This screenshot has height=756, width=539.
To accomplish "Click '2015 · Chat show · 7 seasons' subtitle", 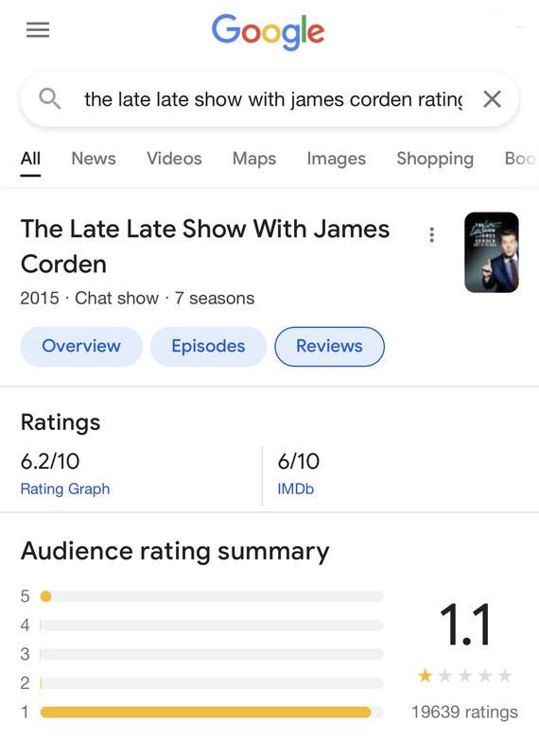I will click(137, 299).
